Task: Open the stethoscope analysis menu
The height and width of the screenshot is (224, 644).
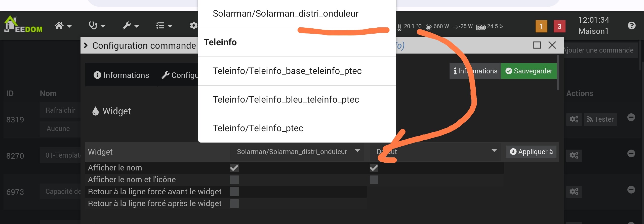Action: 97,26
